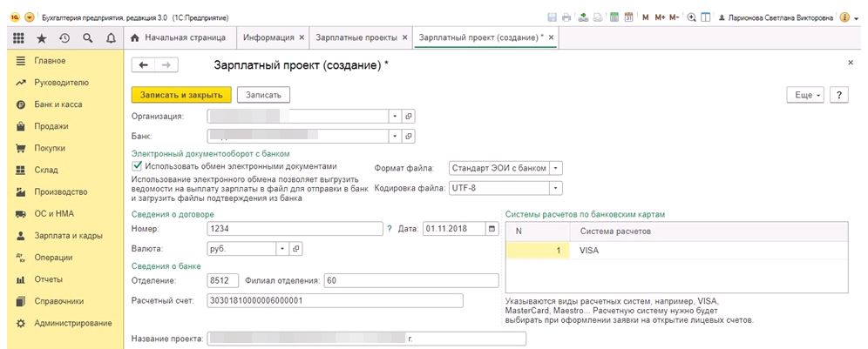Close the Зарплатные проекты tab

404,37
